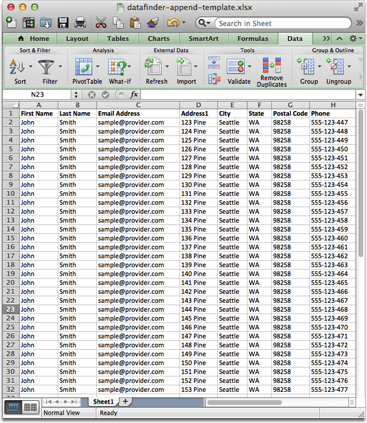Select the Sheet1 tab
The width and height of the screenshot is (367, 423).
click(103, 402)
